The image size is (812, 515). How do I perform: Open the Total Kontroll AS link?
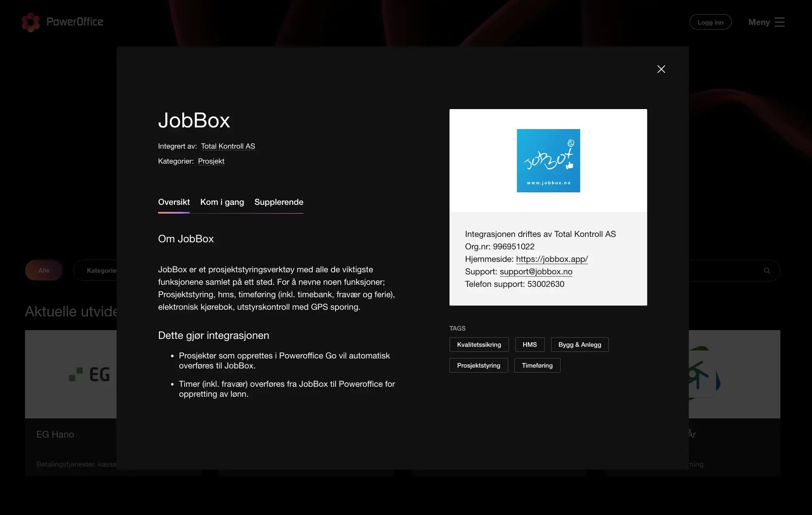coord(228,146)
